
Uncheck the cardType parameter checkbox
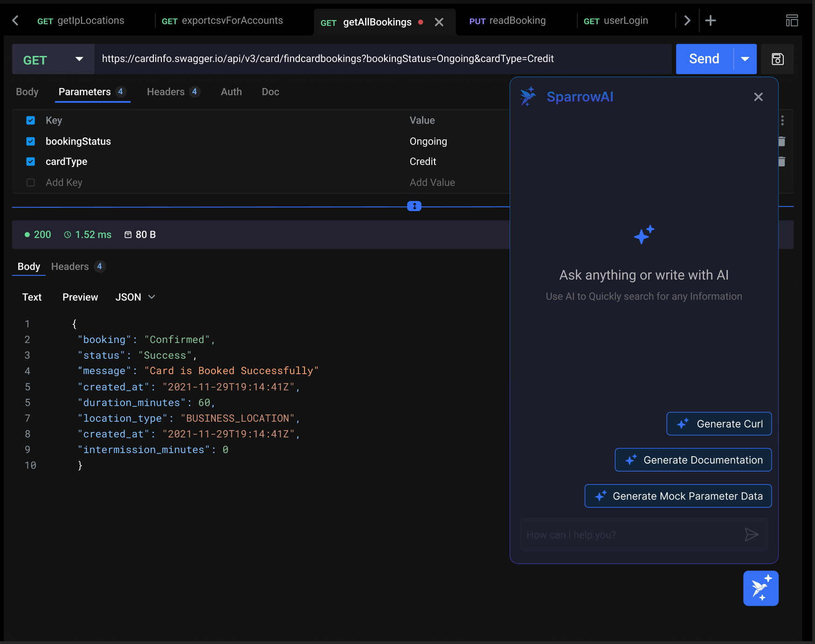click(x=31, y=161)
